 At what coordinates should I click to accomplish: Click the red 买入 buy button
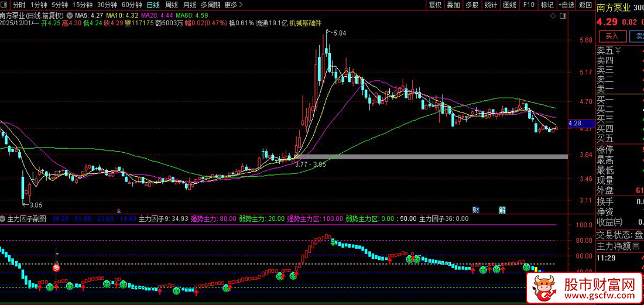click(x=611, y=36)
